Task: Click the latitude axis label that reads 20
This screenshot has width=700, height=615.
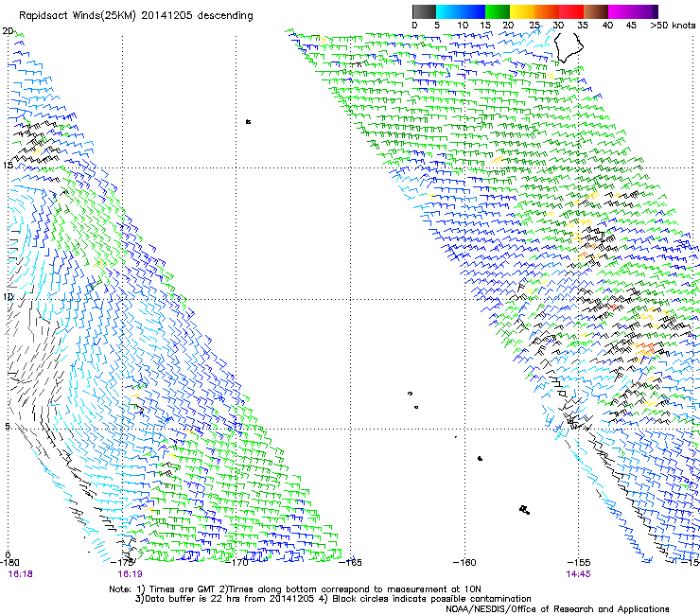Action: pyautogui.click(x=8, y=31)
